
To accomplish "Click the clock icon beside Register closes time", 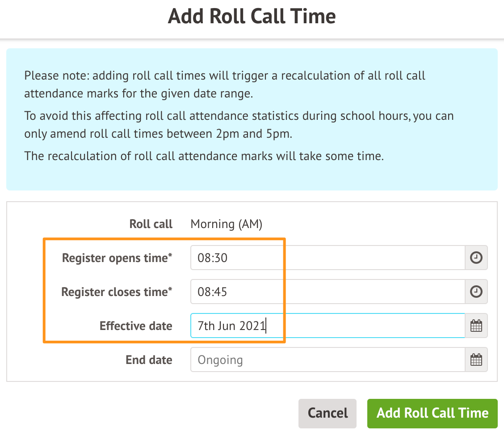I will [x=476, y=292].
